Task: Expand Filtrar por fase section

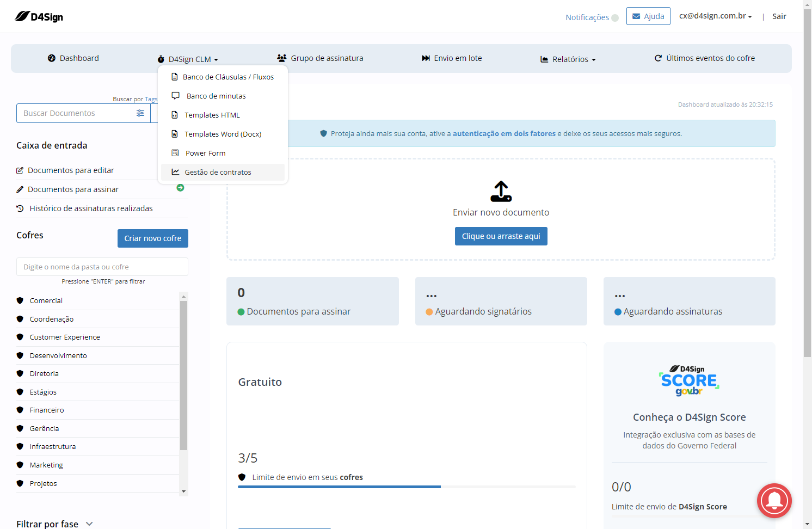Action: click(54, 524)
